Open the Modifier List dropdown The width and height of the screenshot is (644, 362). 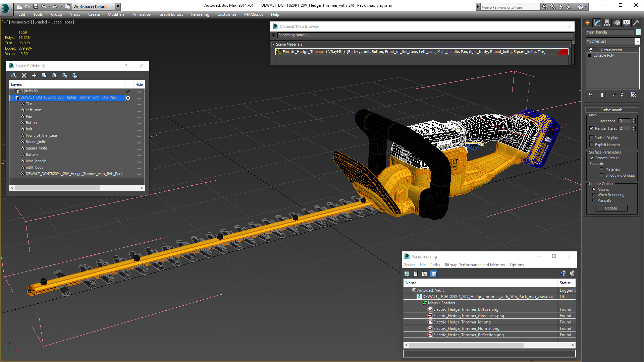click(637, 41)
